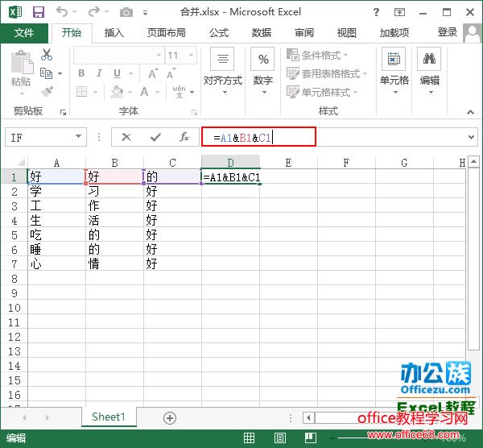Screen dimensions: 483x448
Task: Switch to Page Layout view icon
Action: point(279,438)
